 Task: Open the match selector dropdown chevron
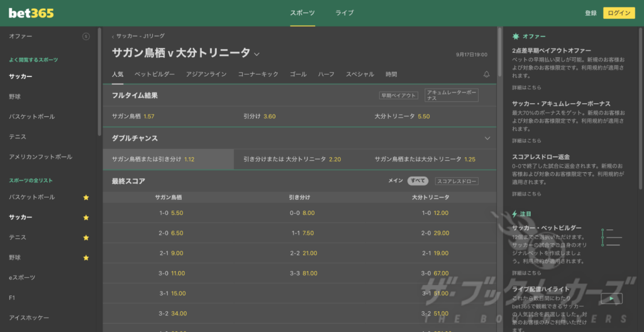click(x=257, y=54)
